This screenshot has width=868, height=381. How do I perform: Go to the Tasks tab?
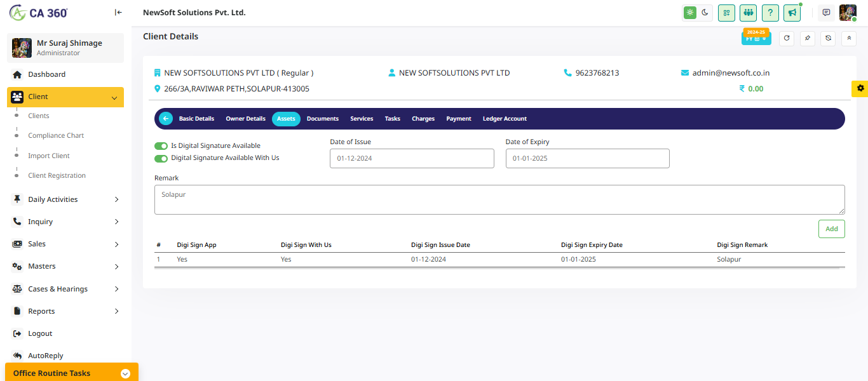pos(393,119)
